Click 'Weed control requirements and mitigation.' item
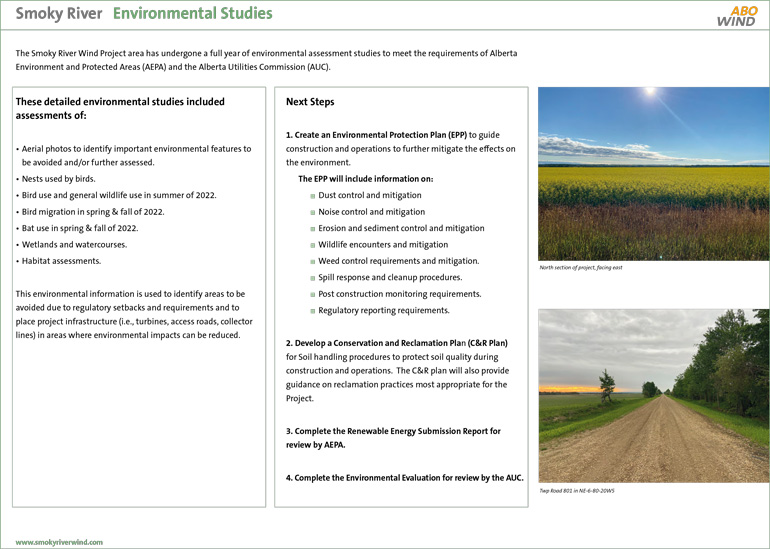 pyautogui.click(x=399, y=261)
